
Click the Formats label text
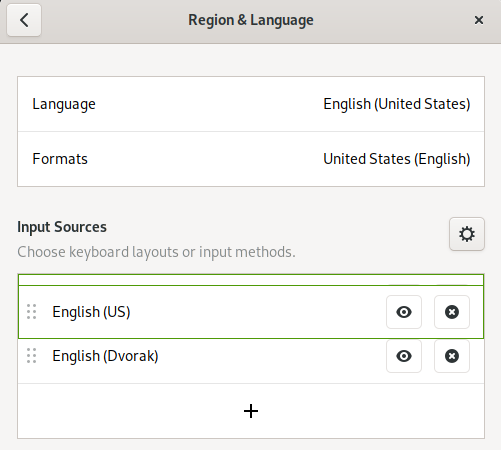coord(60,159)
